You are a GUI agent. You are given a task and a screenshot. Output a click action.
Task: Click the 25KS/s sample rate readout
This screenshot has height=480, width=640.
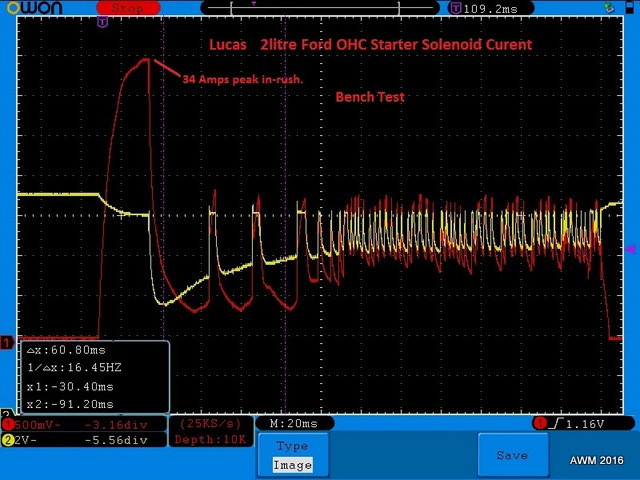coord(211,423)
